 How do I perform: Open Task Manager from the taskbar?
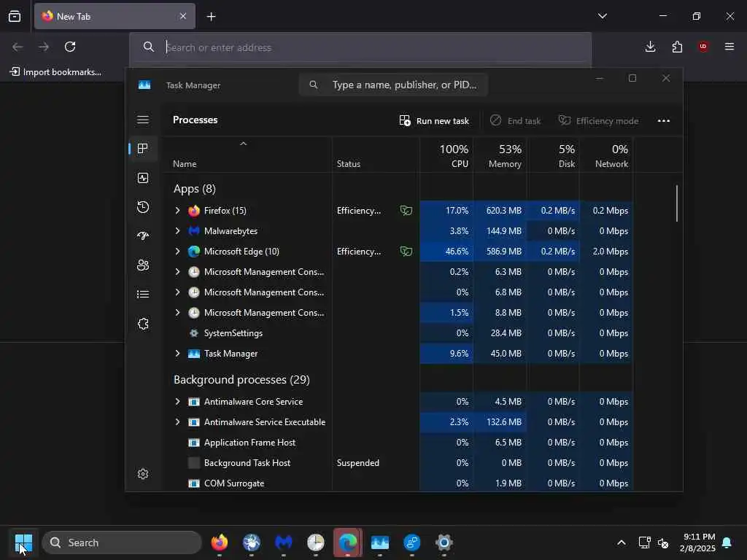coord(379,542)
